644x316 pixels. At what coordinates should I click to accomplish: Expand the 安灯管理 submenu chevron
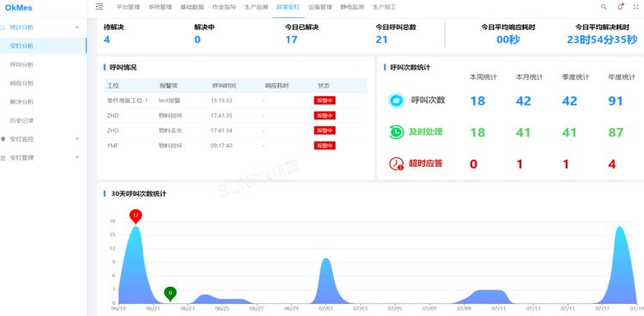(77, 157)
